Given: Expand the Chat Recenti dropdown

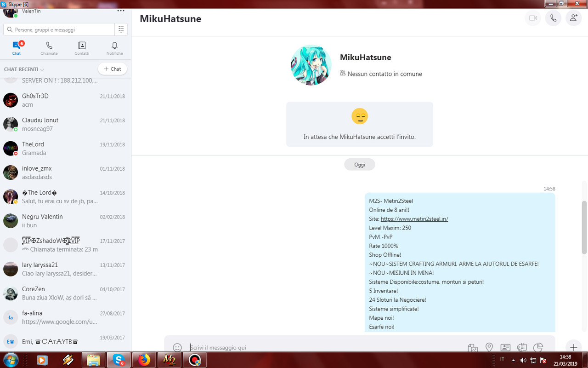Looking at the screenshot, I should 24,69.
